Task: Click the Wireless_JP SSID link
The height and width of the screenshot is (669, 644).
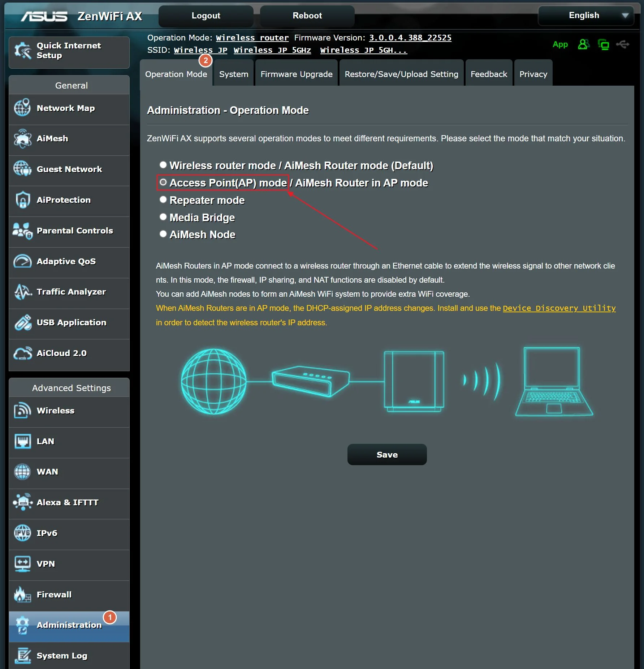Action: tap(200, 50)
